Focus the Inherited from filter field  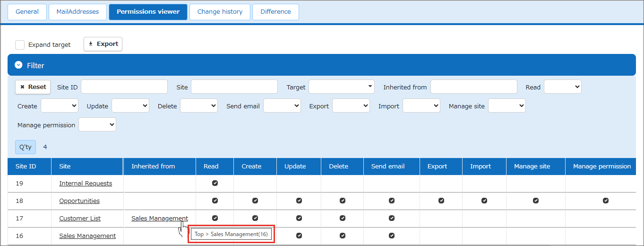pos(474,87)
